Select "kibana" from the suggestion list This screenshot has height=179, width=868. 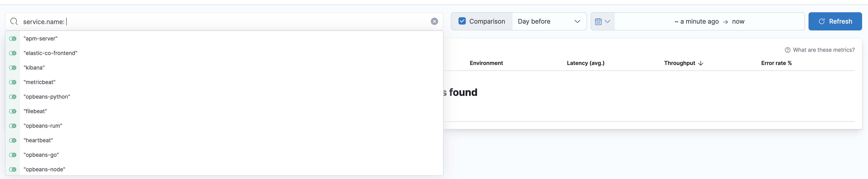click(x=34, y=67)
